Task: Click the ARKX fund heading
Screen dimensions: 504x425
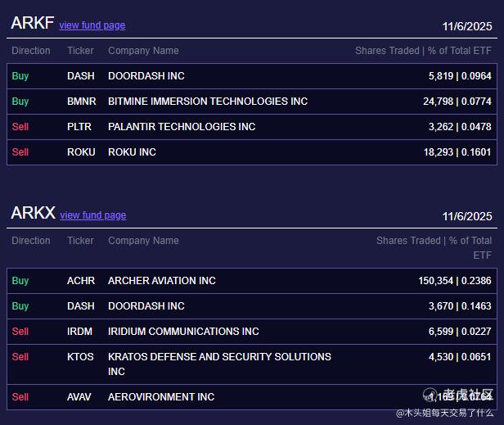Action: 33,213
